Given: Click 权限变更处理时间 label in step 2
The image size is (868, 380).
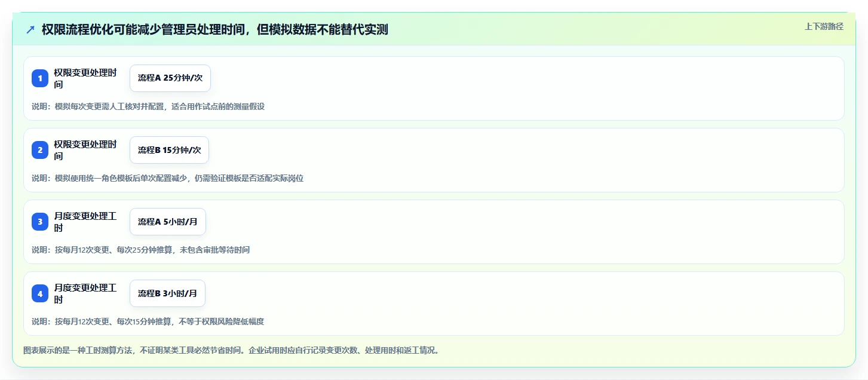Looking at the screenshot, I should coord(85,150).
